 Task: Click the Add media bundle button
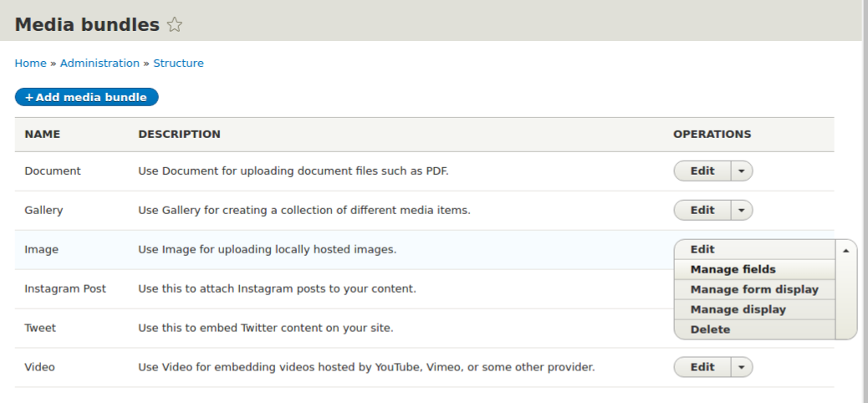(x=86, y=98)
